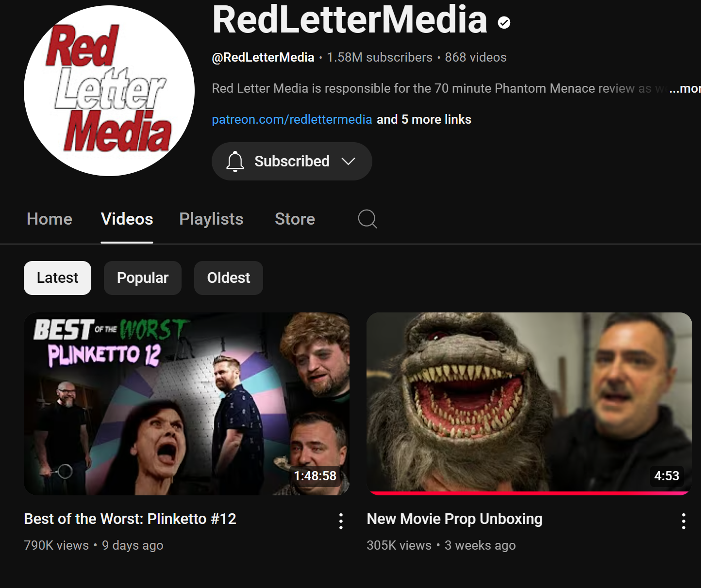Switch to the Home tab
Screen dimensions: 701x588
click(x=50, y=219)
